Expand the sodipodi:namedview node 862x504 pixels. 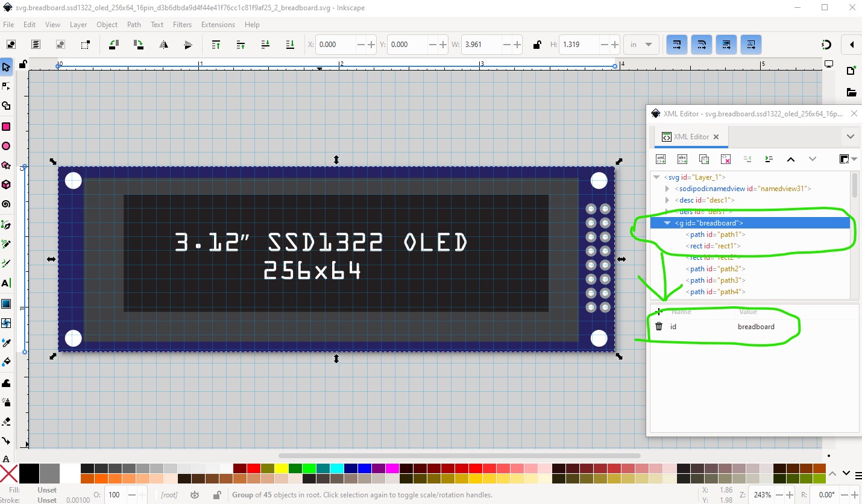pos(667,189)
